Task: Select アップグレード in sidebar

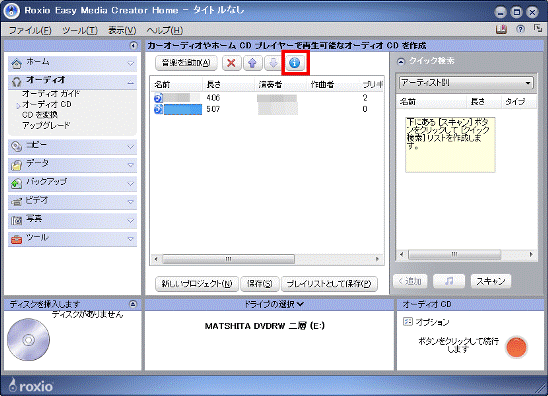Action: 46,125
